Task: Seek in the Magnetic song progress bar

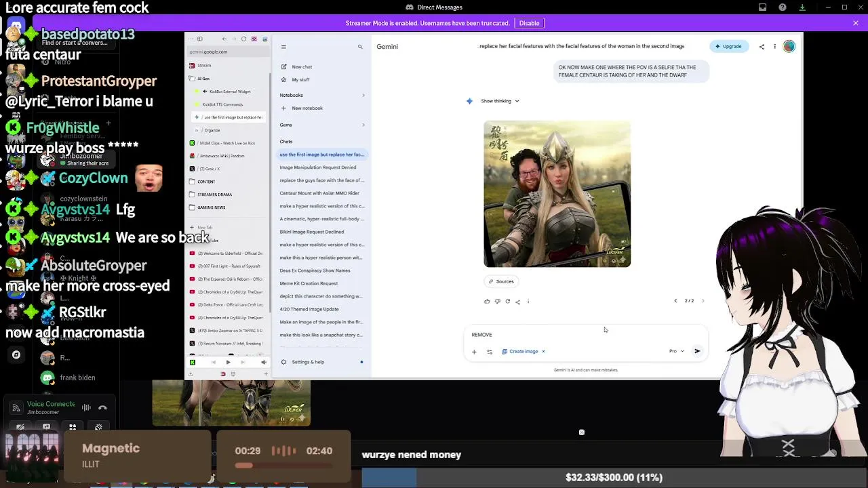Action: (x=283, y=466)
